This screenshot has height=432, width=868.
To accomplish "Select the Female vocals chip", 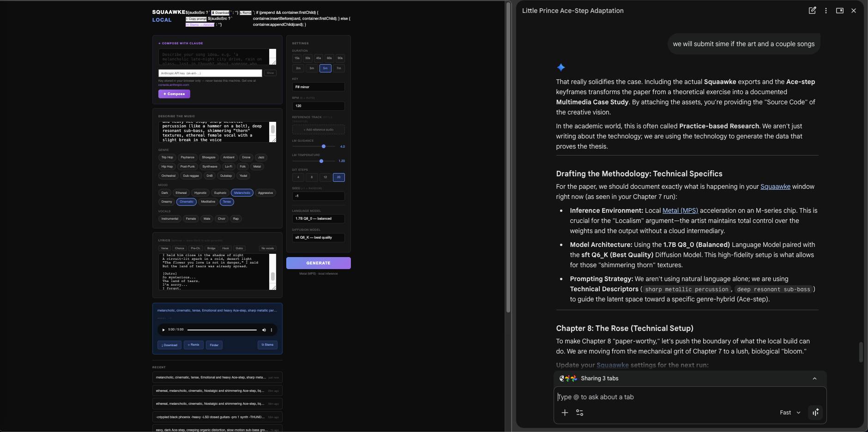I will point(191,219).
